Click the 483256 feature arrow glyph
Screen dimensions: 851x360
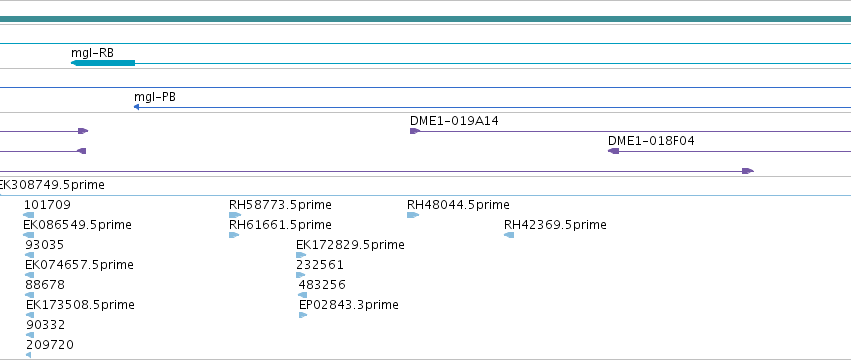pyautogui.click(x=303, y=295)
